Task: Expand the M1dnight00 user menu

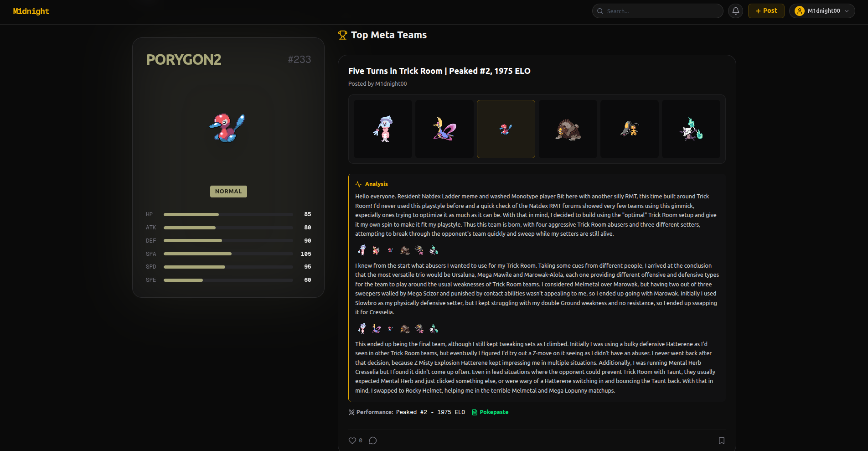Action: (x=822, y=11)
